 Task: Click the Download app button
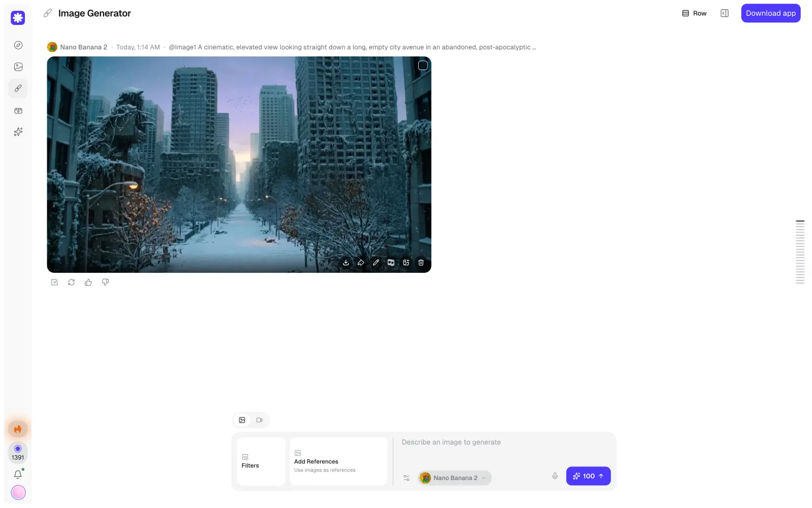770,13
